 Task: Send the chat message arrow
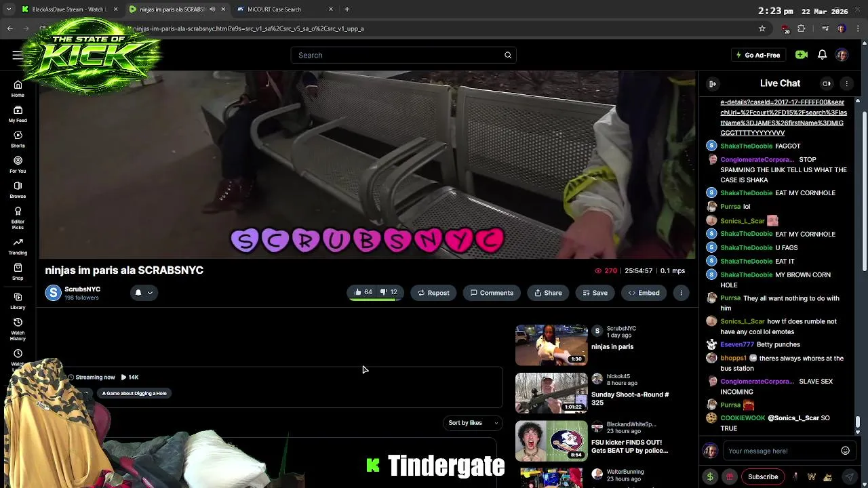pos(849,476)
